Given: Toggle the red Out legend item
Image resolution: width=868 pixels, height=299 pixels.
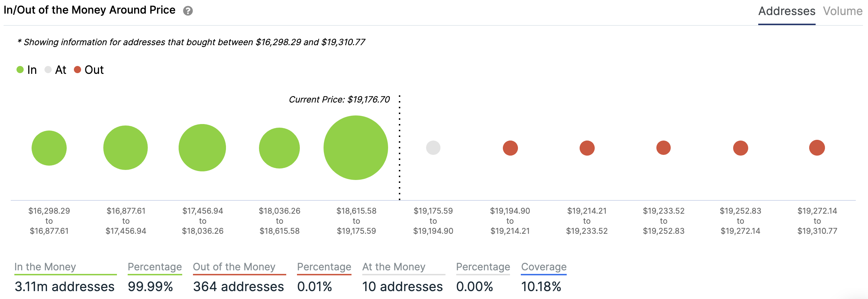Looking at the screenshot, I should point(89,70).
